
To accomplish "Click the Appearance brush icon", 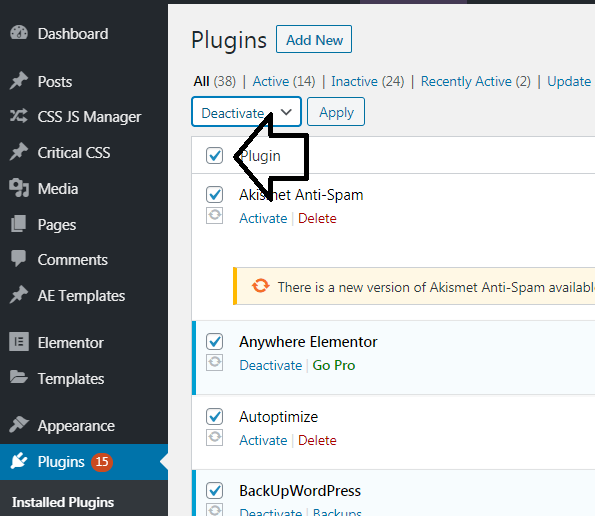I will [x=19, y=425].
